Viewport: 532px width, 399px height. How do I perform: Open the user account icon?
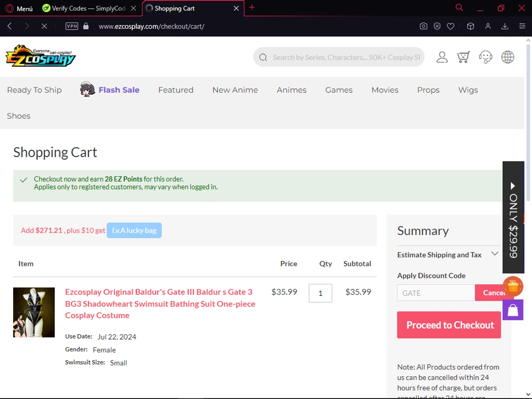coord(442,57)
